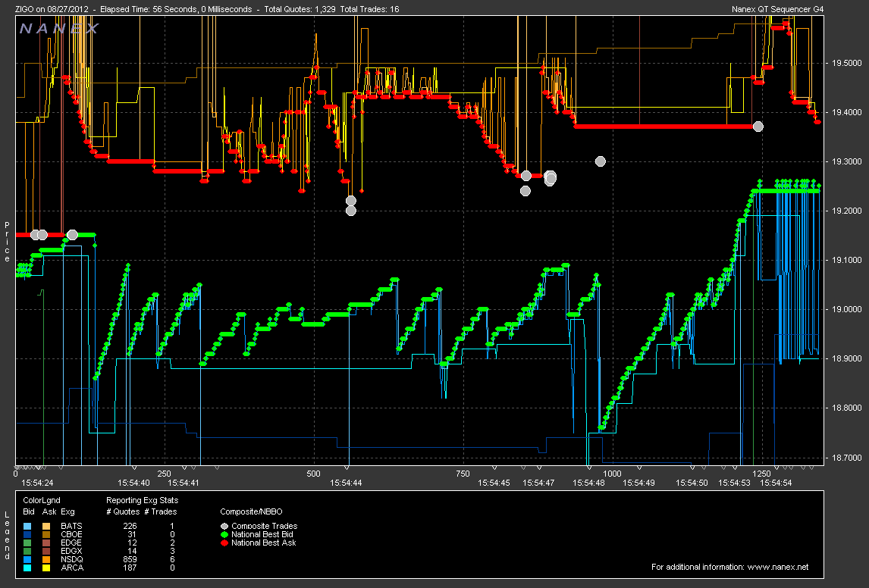Click the 500 sequence axis label
The height and width of the screenshot is (588, 869).
313,474
